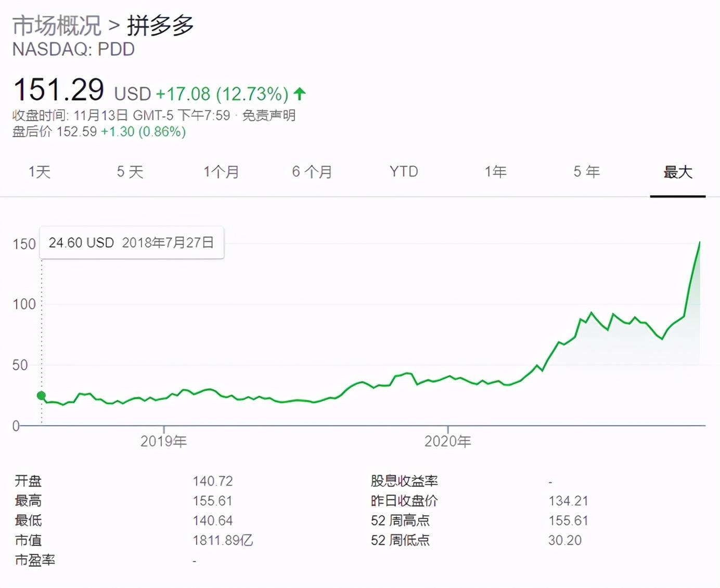The width and height of the screenshot is (720, 588).
Task: Open the 1个月 chart view
Action: 221,172
